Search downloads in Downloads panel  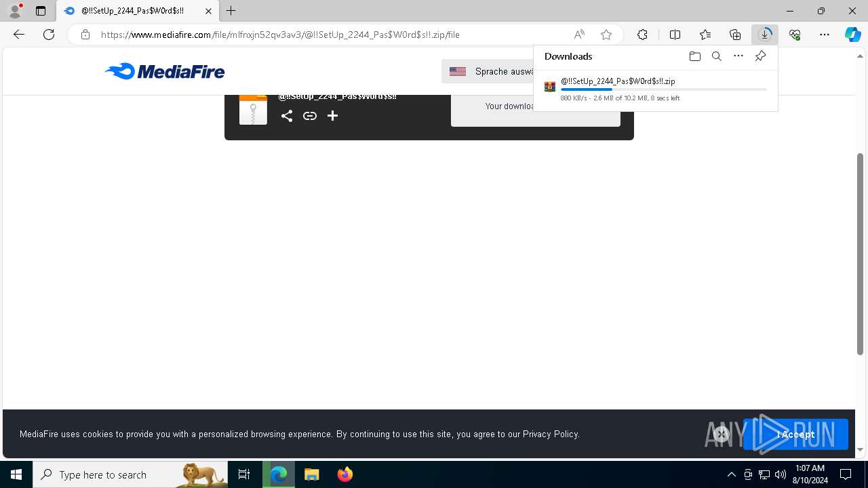pos(716,56)
